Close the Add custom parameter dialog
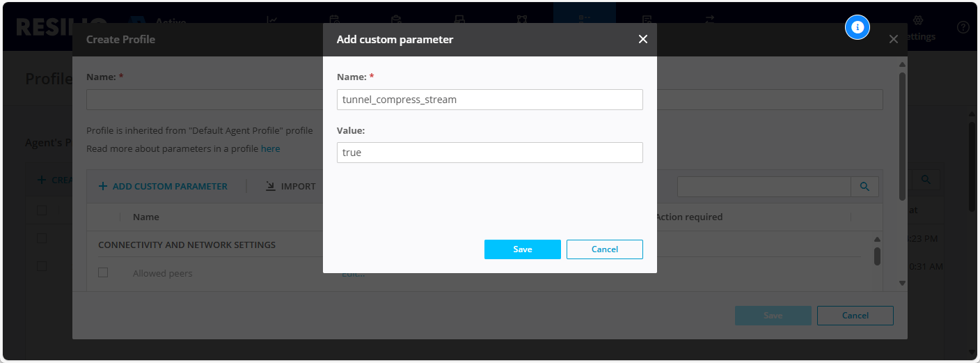 tap(642, 40)
